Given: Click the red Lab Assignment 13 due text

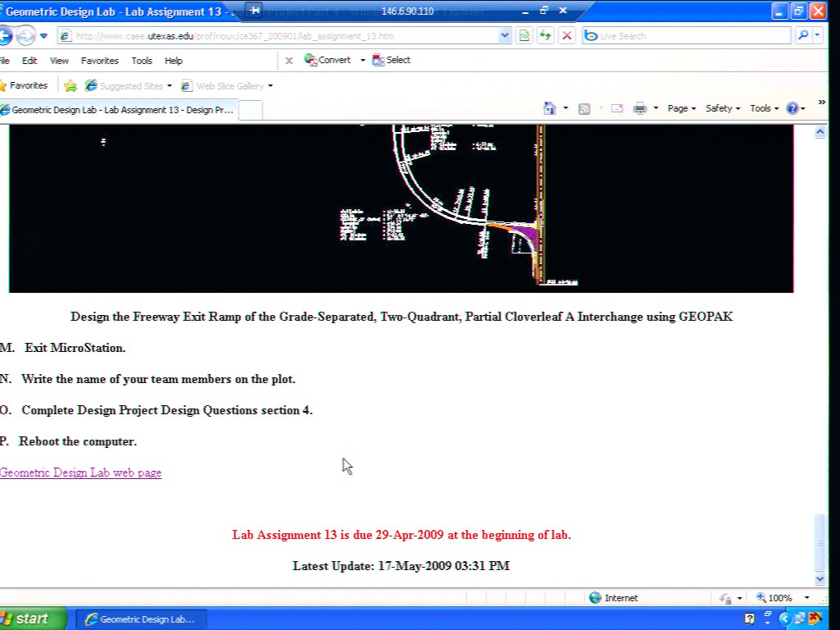Looking at the screenshot, I should click(x=401, y=535).
